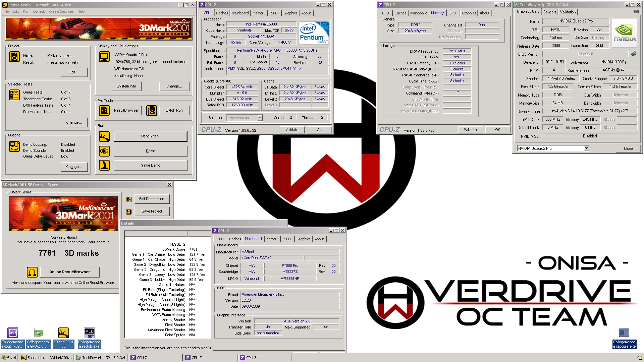Click OK in the Memory CPU-Z window
The image size is (644, 362).
497,130
